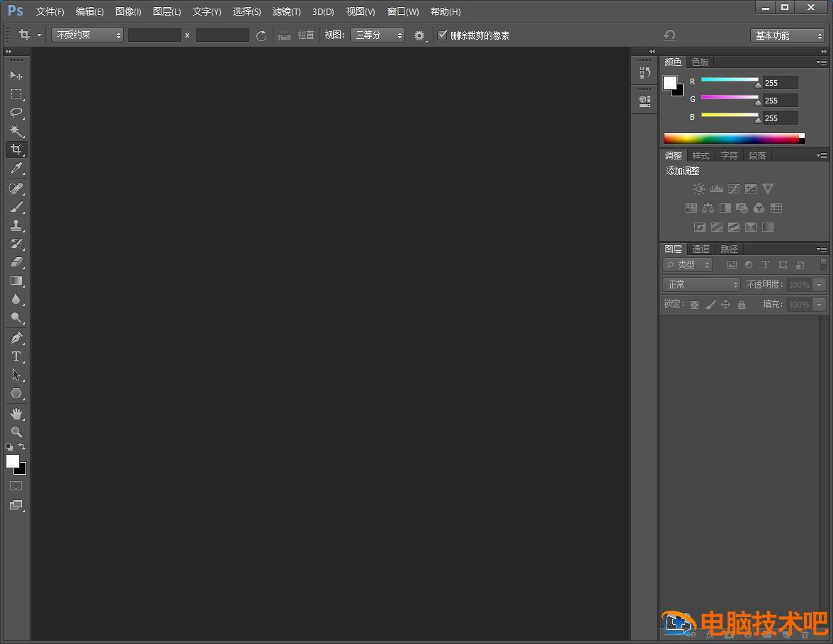
Task: Open History panel icon
Action: point(645,72)
